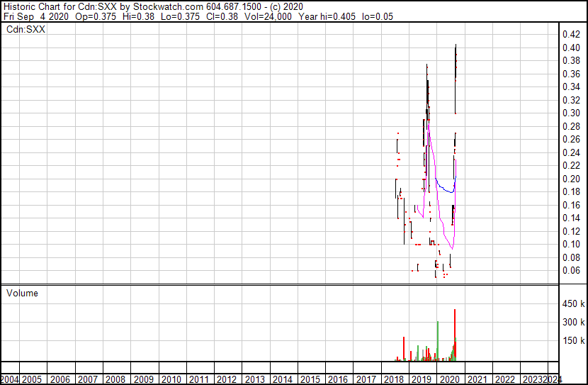This screenshot has height=385, width=588.
Task: Click the Hi=0.38 high price text
Action: 138,16
